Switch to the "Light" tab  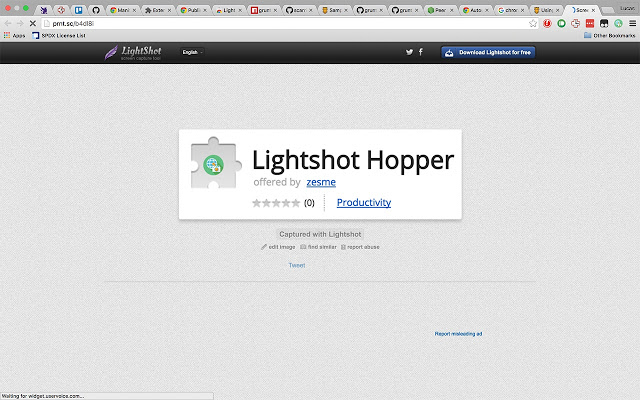(227, 10)
